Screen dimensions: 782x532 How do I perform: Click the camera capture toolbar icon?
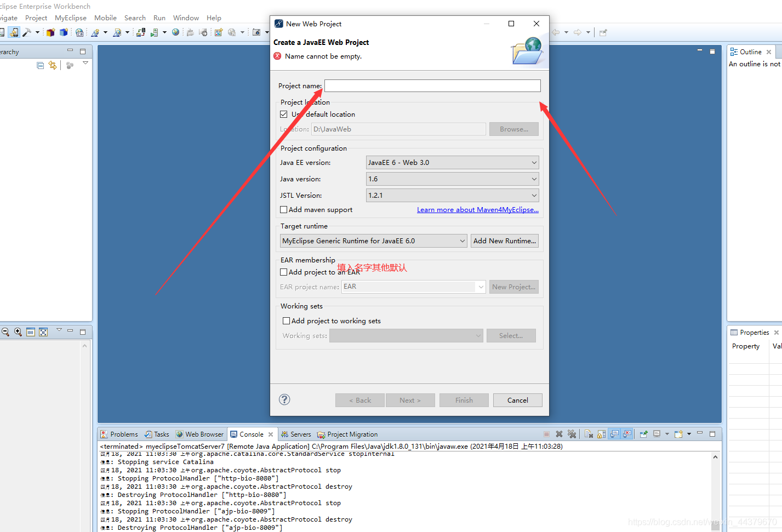[256, 32]
